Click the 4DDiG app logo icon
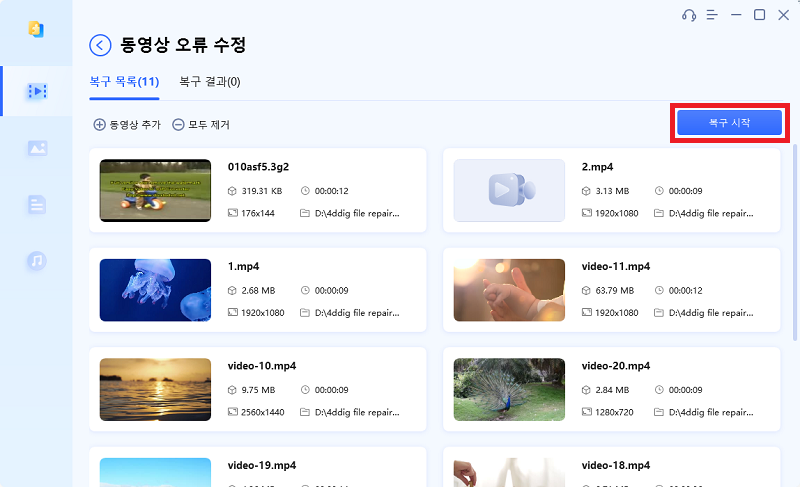The image size is (800, 487). click(36, 29)
